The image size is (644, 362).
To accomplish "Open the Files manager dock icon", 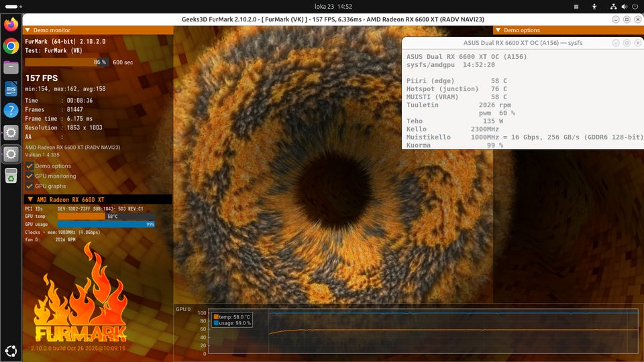I will tap(11, 67).
